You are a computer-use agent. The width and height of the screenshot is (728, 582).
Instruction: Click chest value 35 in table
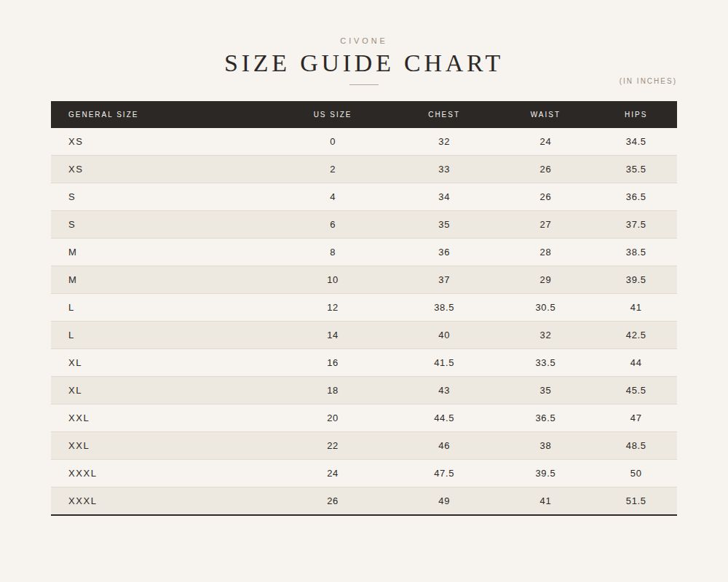pos(444,225)
